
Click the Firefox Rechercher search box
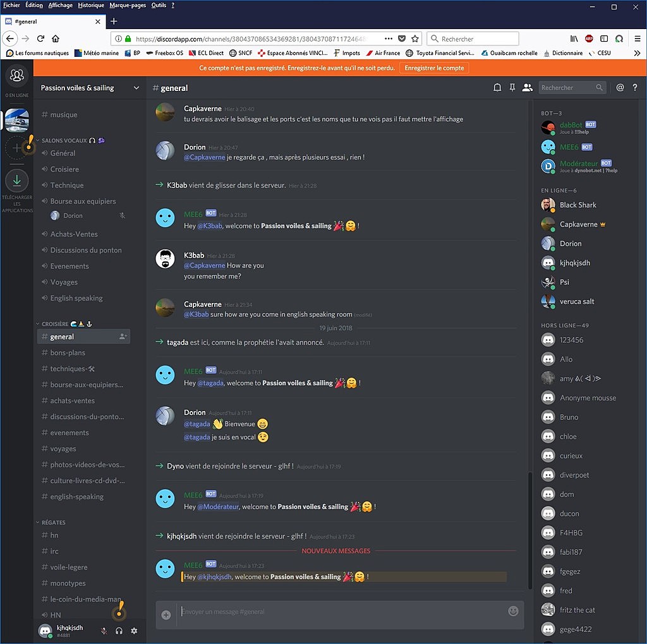coord(473,39)
